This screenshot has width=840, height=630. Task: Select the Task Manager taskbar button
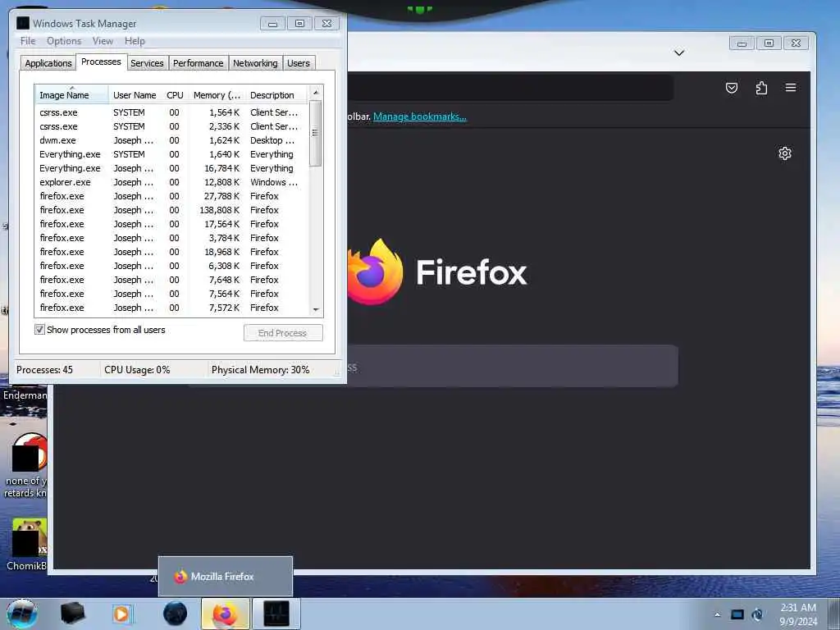(x=276, y=614)
